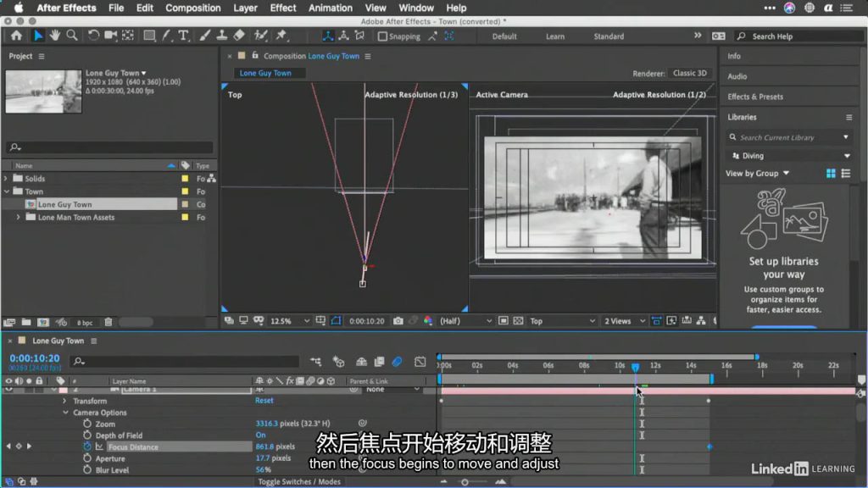Viewport: 868px width, 488px height.
Task: Collapse the Town folder
Action: coord(6,191)
